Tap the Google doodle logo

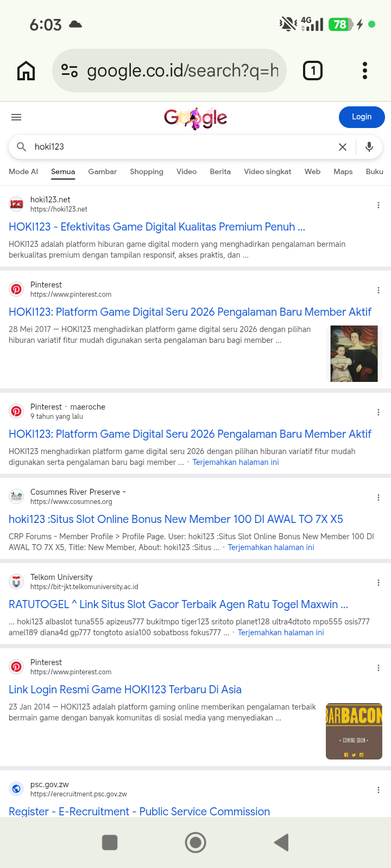point(195,118)
